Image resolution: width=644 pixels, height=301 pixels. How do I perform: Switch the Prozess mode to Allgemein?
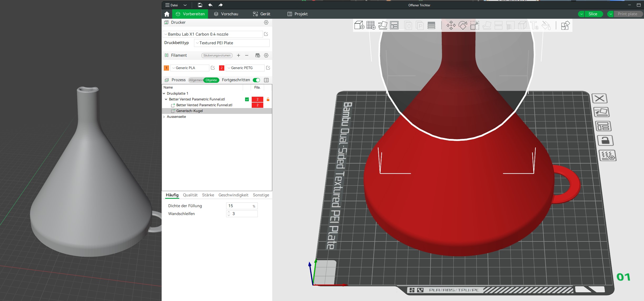click(x=196, y=80)
